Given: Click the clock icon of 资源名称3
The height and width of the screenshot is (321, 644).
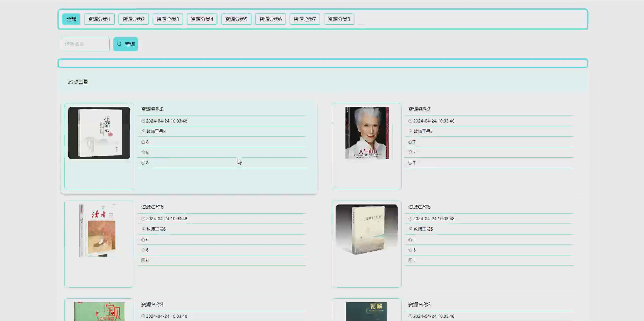Looking at the screenshot, I should [x=410, y=316].
